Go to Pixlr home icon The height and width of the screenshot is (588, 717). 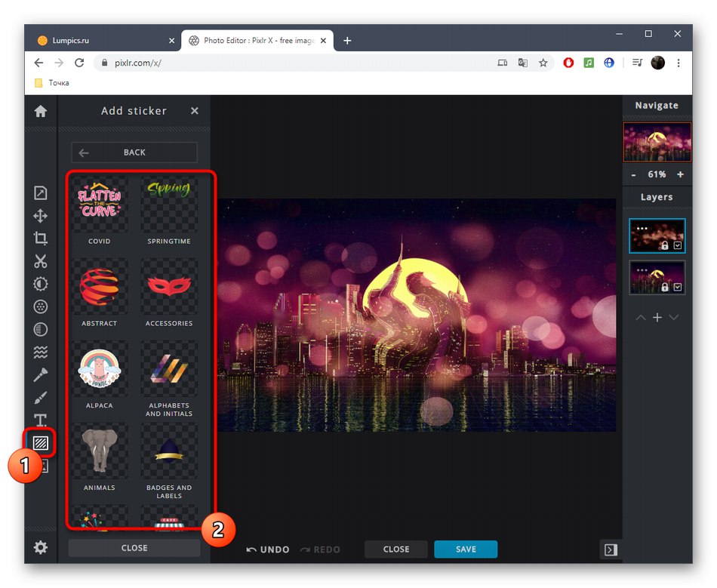pyautogui.click(x=40, y=111)
